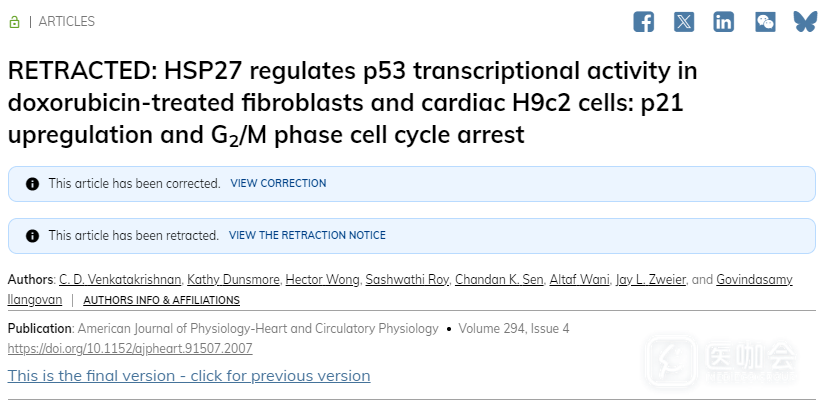Open the VIEW CORRECTION link

pos(278,184)
